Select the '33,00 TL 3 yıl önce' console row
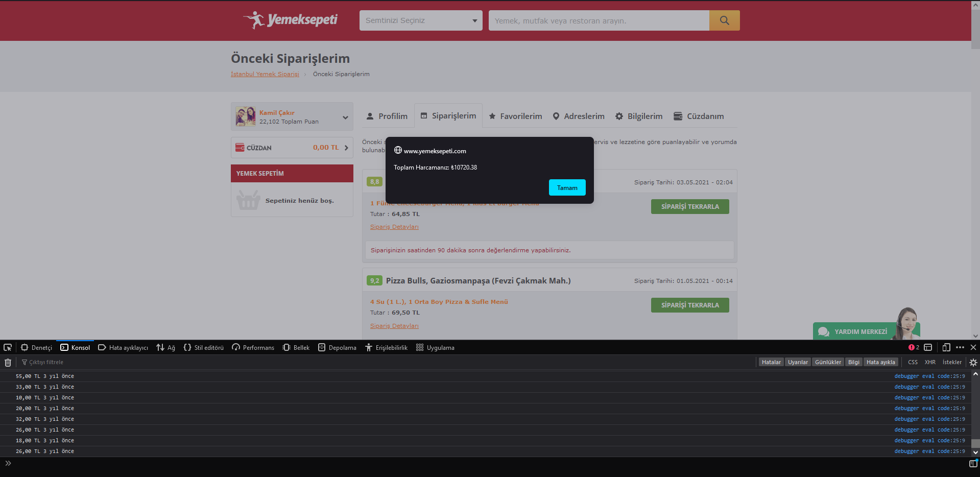The image size is (980, 477). [486, 387]
